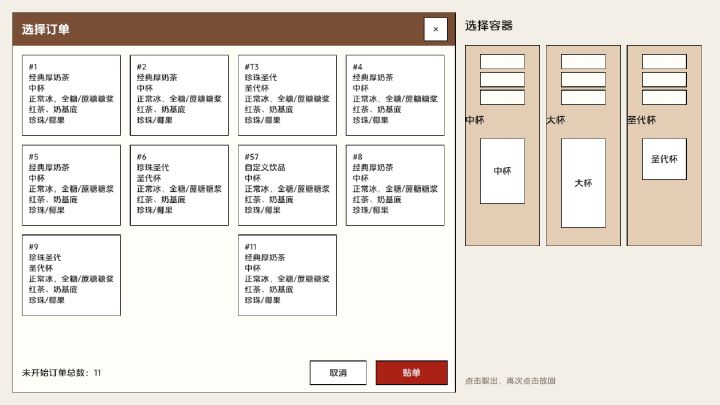Viewport: 720px width, 405px height.
Task: Take the 中杯 cup from its rack
Action: [x=502, y=171]
